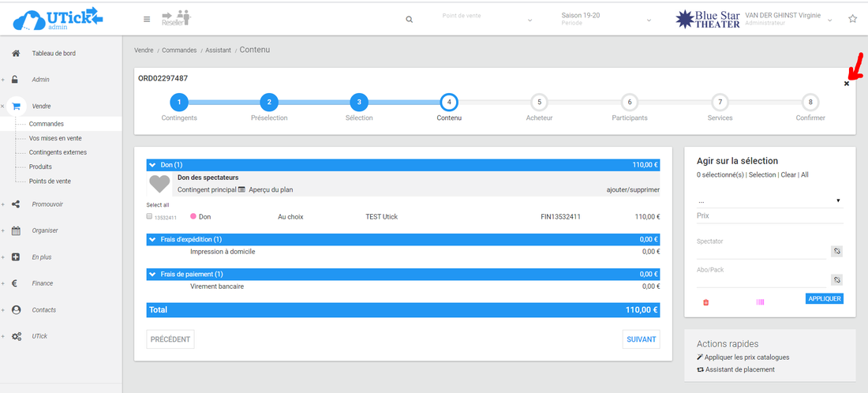Click the link icon beside Spectator field
Screen dimensions: 868x393
[837, 251]
